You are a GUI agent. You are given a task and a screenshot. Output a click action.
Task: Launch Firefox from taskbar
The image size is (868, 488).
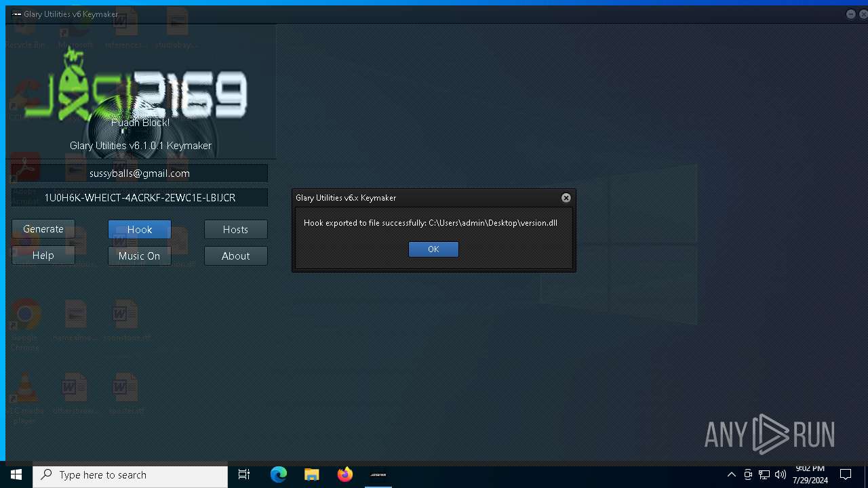pyautogui.click(x=345, y=474)
